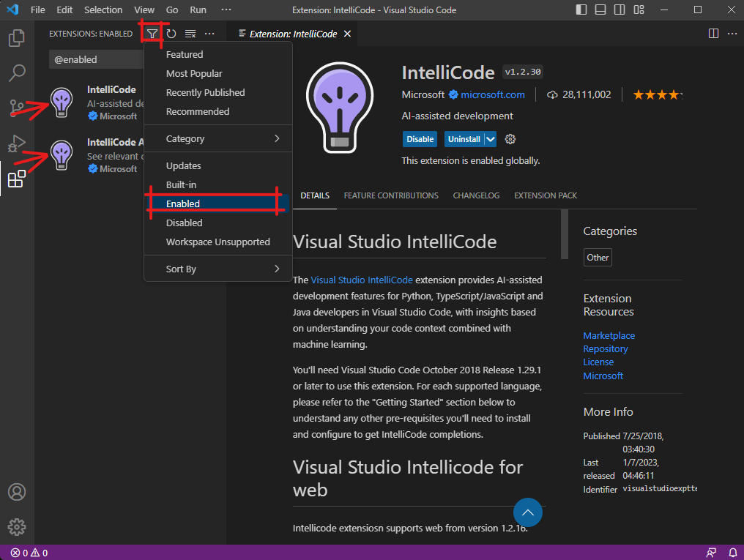Open the Manage gear in activity bar
Viewport: 744px width, 560px height.
[17, 526]
